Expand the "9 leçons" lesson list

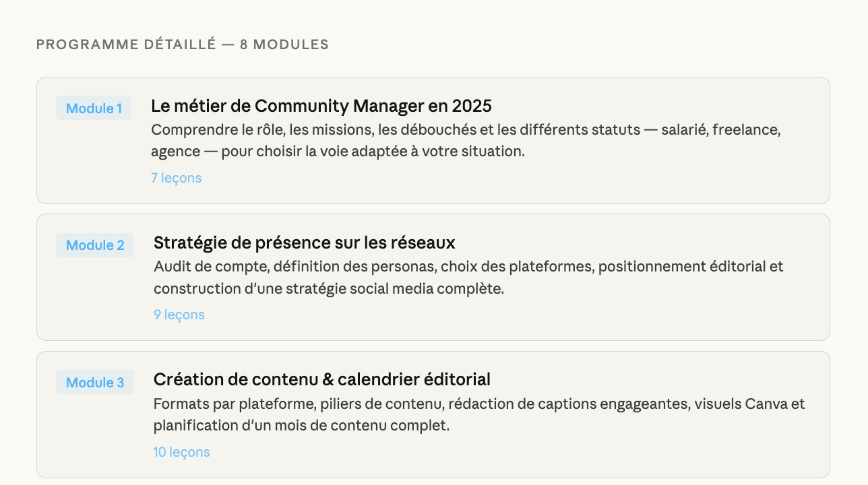(x=179, y=315)
